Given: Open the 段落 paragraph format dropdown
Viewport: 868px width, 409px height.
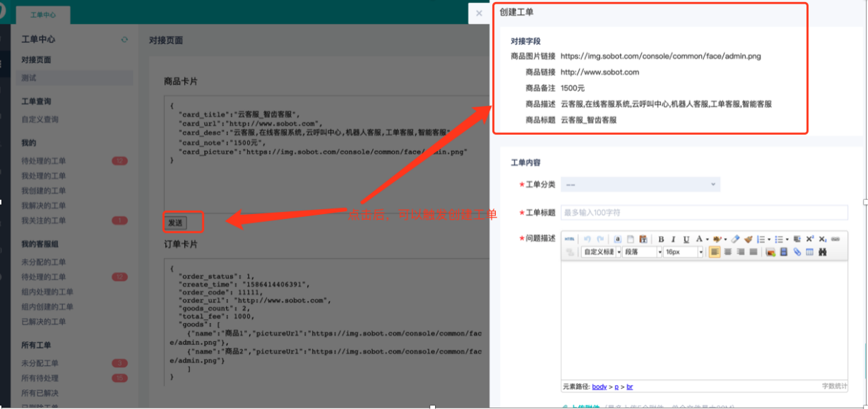Looking at the screenshot, I should point(643,251).
